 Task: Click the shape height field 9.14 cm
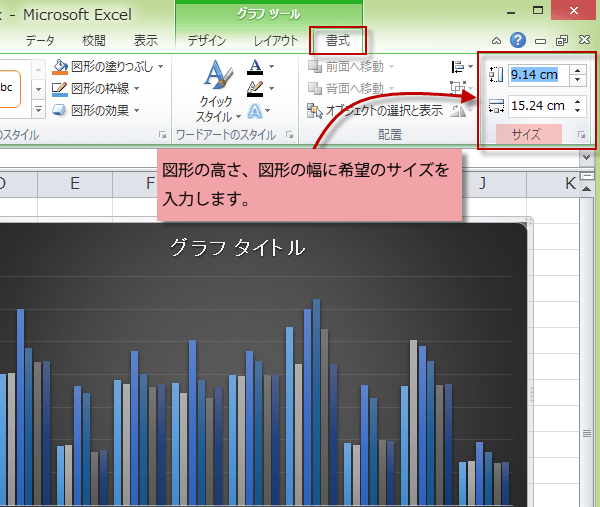[x=539, y=75]
